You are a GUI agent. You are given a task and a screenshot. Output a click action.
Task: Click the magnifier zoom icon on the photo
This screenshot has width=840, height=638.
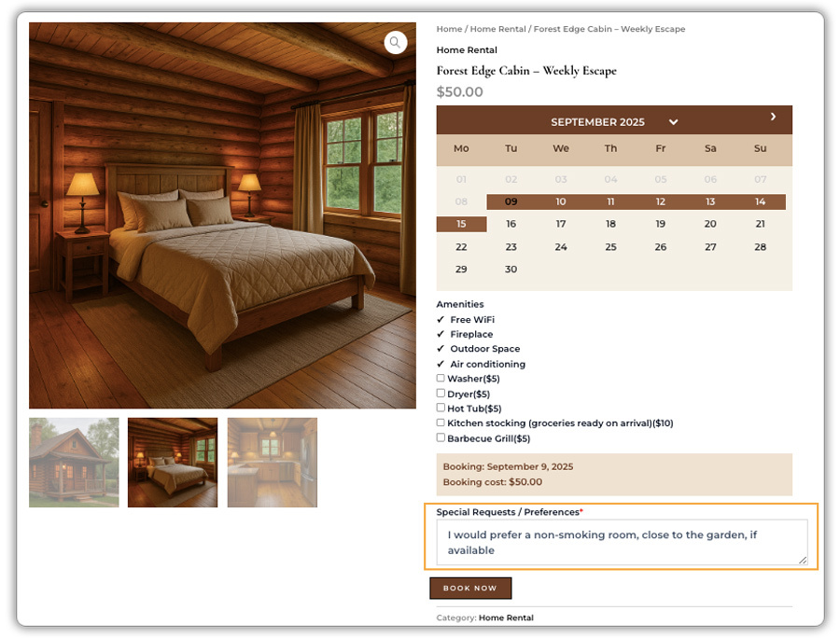[395, 42]
